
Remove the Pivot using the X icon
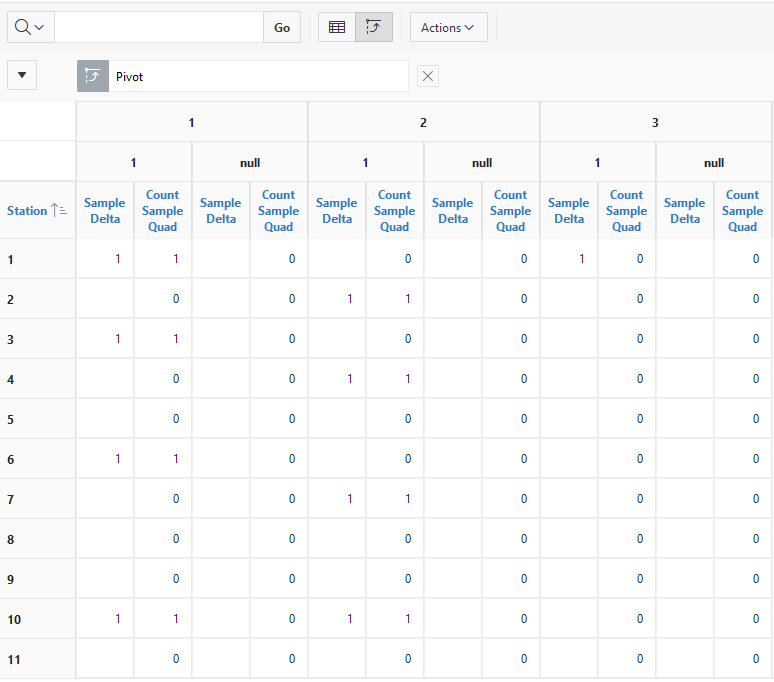[x=427, y=77]
